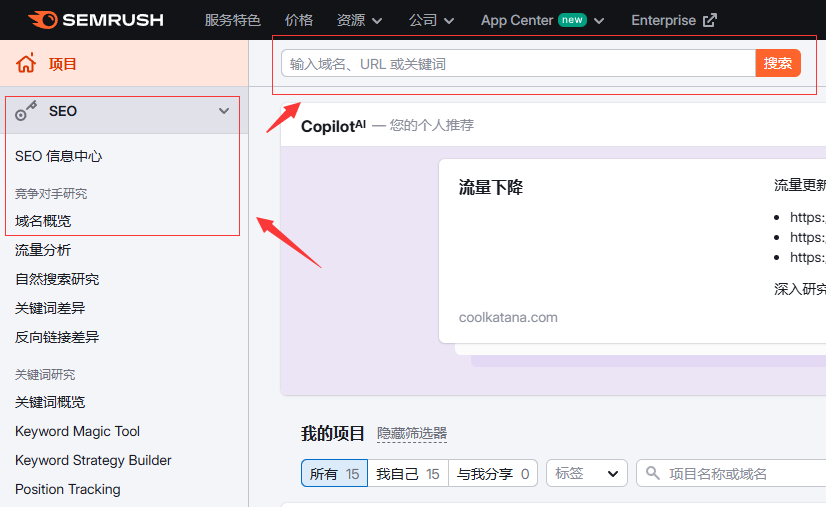Viewport: 826px width, 507px height.
Task: Open SEO 信息中心 in sidebar
Action: pyautogui.click(x=58, y=156)
